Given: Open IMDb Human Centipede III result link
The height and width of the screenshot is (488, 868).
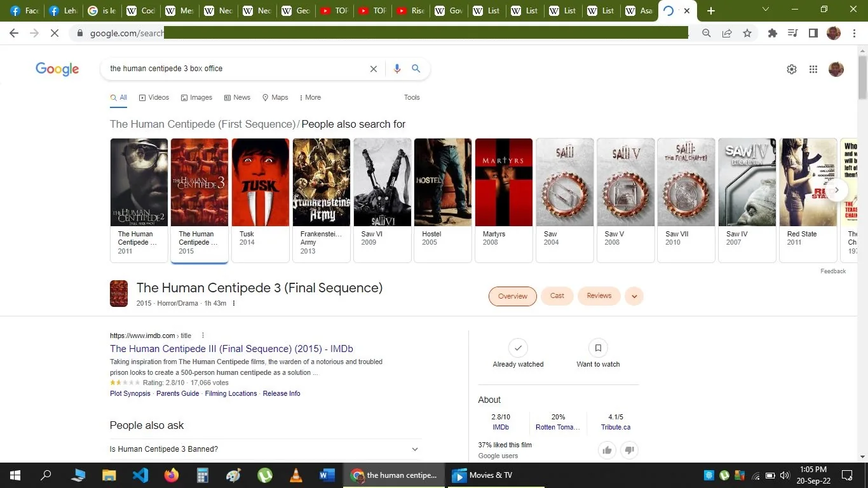Looking at the screenshot, I should point(231,349).
